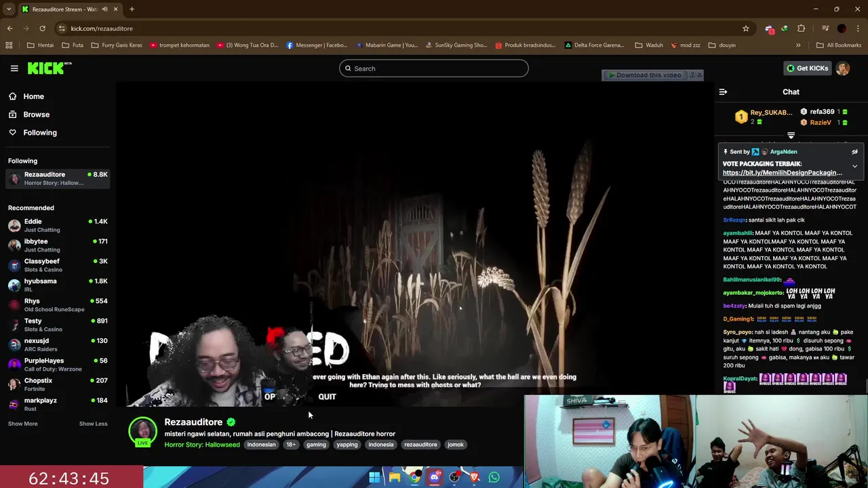This screenshot has width=868, height=488.
Task: Open Rhys recommended channel
Action: tap(58, 305)
